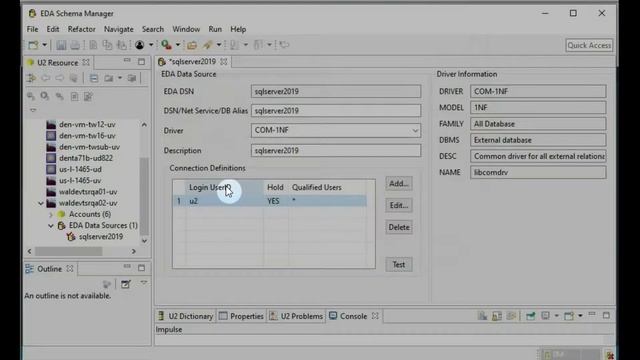Click the NAME field showing libcomdrv
The image size is (640, 360).
click(x=538, y=172)
